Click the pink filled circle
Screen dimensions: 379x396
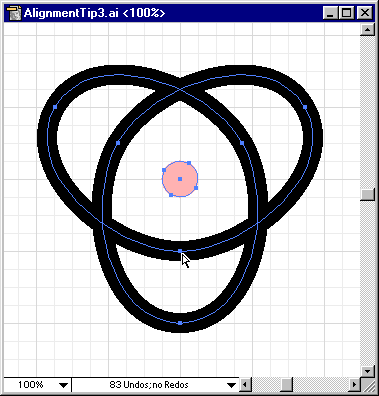(180, 179)
